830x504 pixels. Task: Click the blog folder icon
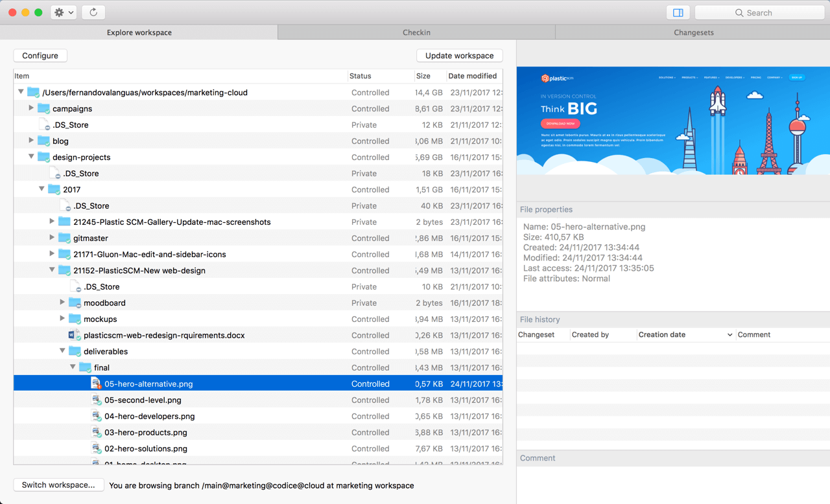[x=43, y=141]
